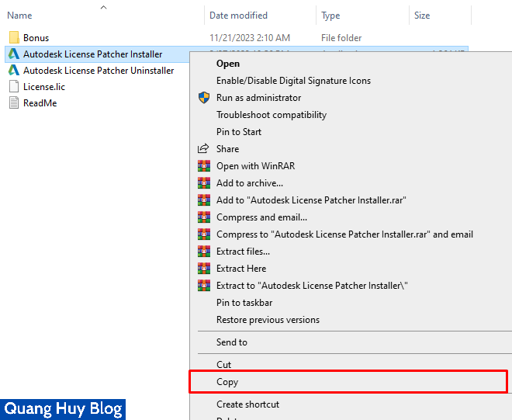
Task: Select Copy in the context menu
Action: (x=348, y=381)
